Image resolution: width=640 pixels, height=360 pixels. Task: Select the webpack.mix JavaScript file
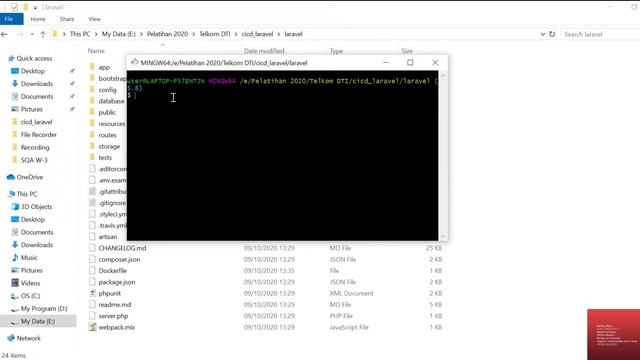[117, 327]
